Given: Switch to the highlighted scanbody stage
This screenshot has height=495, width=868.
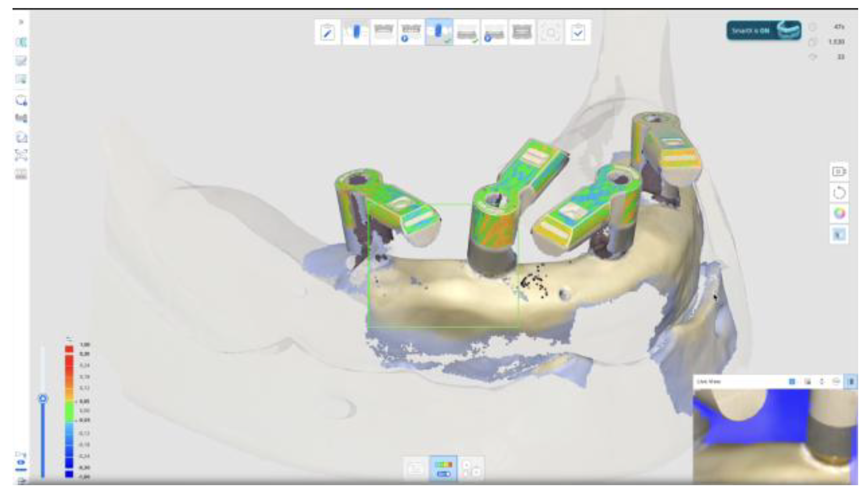Looking at the screenshot, I should click(439, 32).
